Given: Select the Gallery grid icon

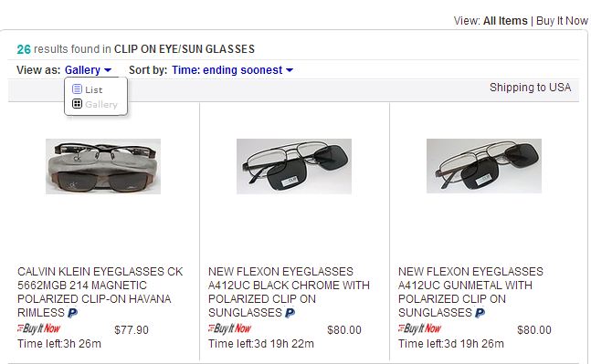Looking at the screenshot, I should click(77, 104).
